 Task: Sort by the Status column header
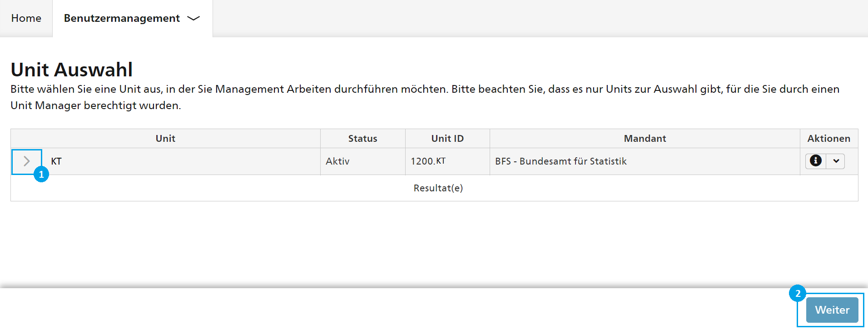[x=363, y=139]
